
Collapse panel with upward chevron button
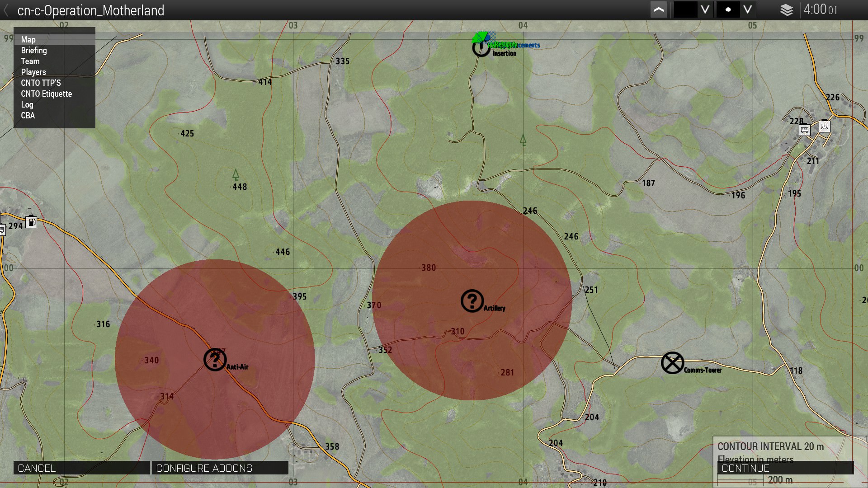(x=658, y=9)
